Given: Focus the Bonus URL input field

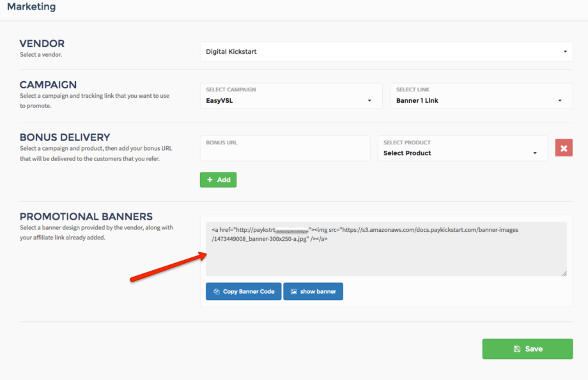Looking at the screenshot, I should (x=284, y=152).
